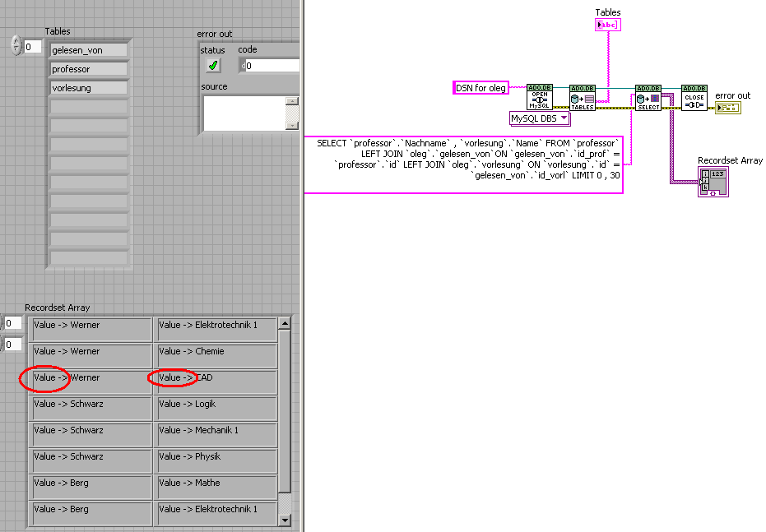Click the error out cluster terminal
Screen dimensions: 766x532
(728, 108)
